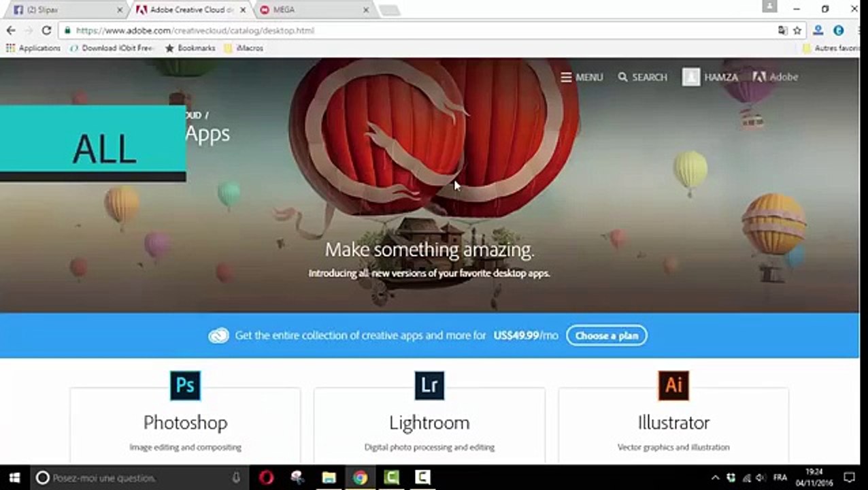868x490 pixels.
Task: Open the blue person extension icon
Action: click(x=818, y=31)
